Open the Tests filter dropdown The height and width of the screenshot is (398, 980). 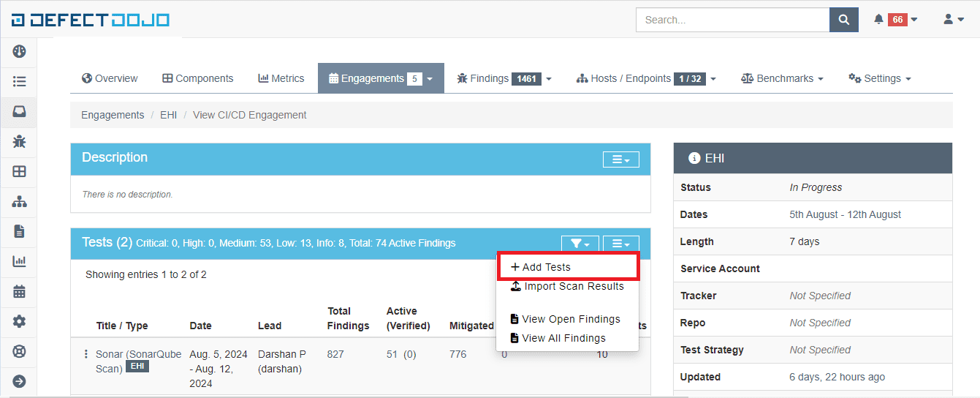point(580,244)
